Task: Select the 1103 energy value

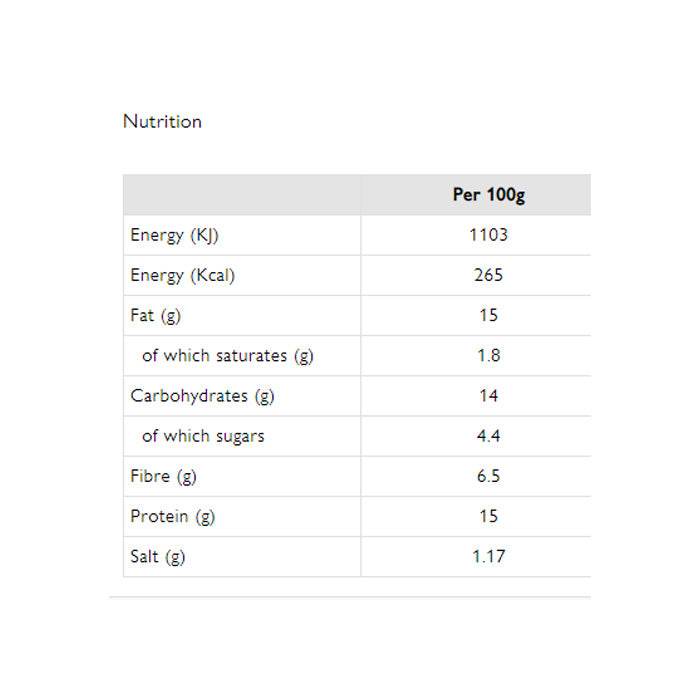Action: tap(488, 235)
